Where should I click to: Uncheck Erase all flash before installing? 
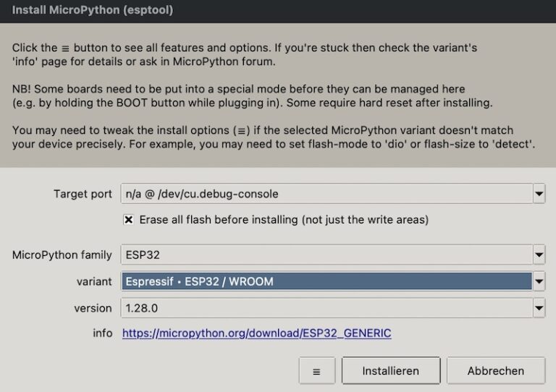[x=128, y=220]
